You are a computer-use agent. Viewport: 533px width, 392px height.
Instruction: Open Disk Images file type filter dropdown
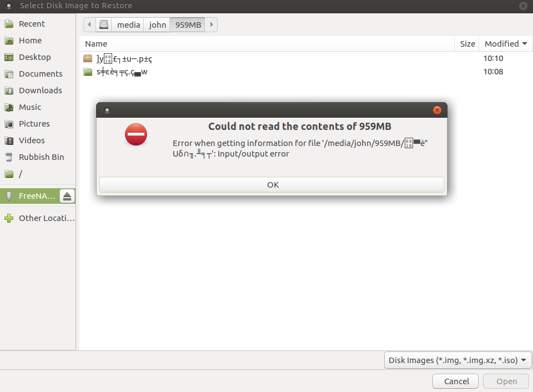click(457, 360)
